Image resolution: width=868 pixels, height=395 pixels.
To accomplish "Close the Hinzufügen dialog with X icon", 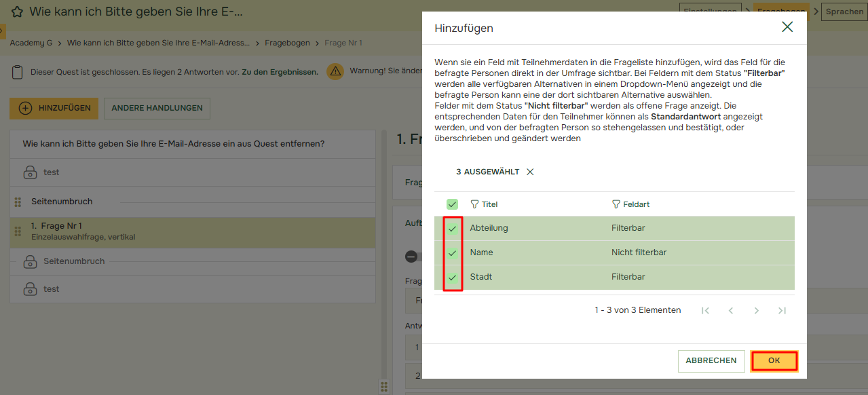I will click(x=787, y=27).
